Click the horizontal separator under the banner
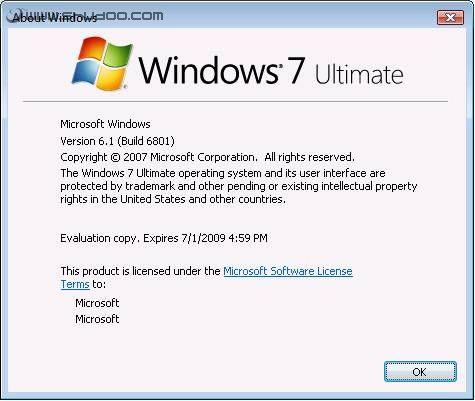 [235, 101]
